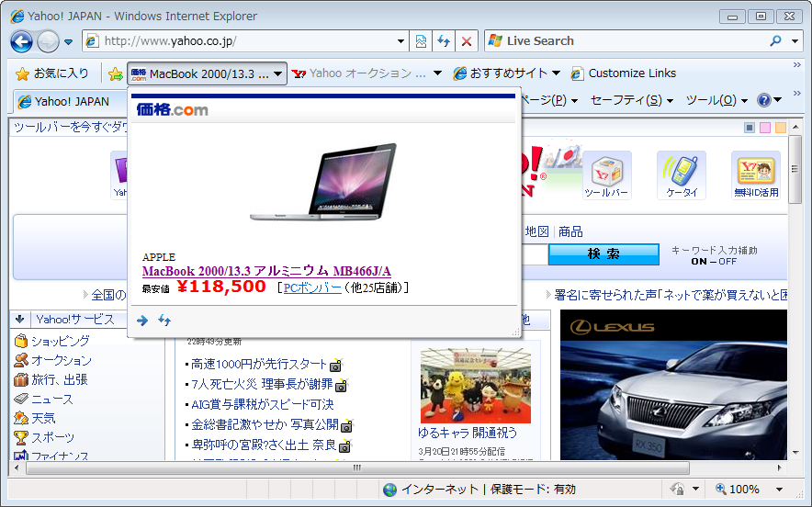Screen dimensions: 812x507
Task: Expand the Yahoo オークション web slice dropdown
Action: [x=437, y=73]
